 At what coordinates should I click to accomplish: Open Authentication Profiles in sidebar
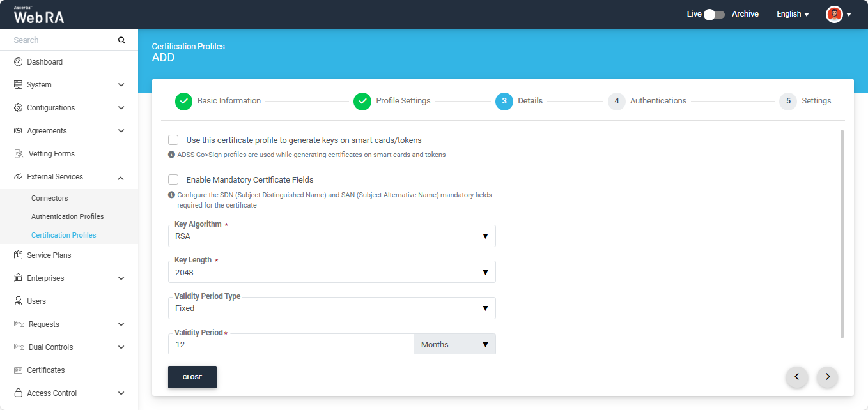[67, 216]
